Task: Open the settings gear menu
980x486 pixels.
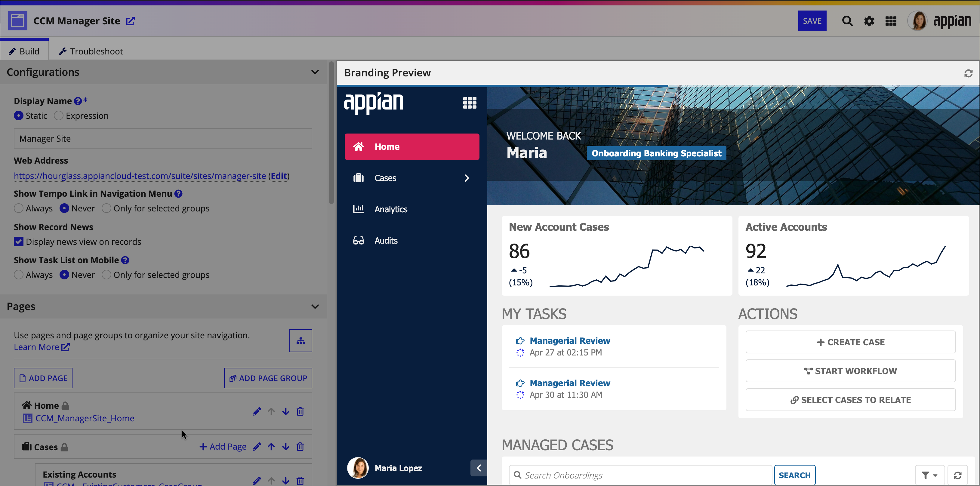Action: click(869, 21)
